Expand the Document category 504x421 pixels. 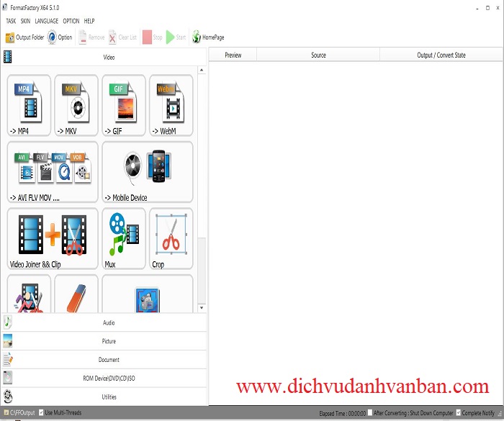point(104,360)
